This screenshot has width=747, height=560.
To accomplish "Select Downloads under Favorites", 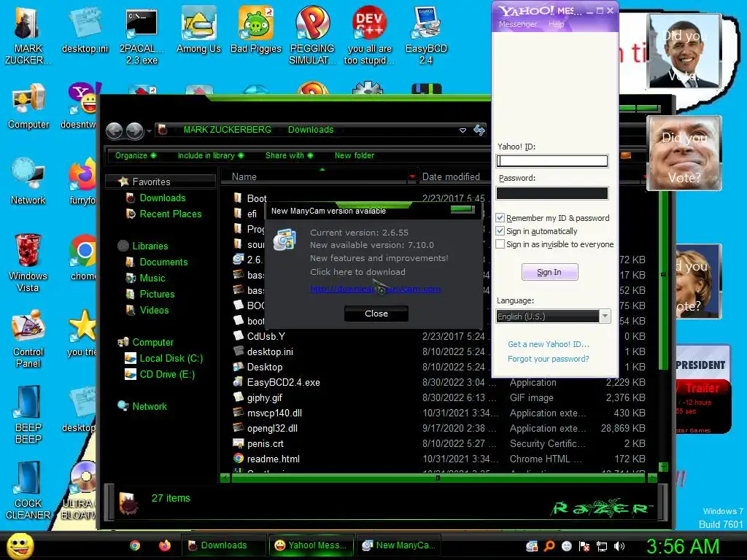I will pyautogui.click(x=163, y=198).
